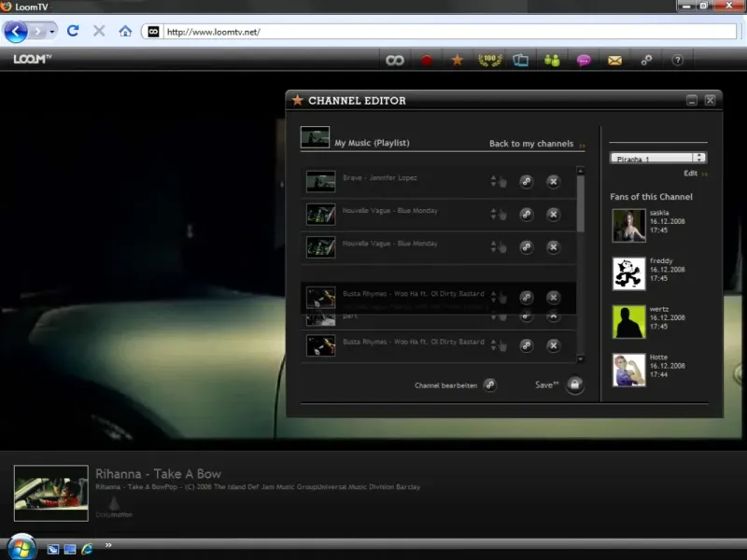Open Hotte's fan avatar
The height and width of the screenshot is (560, 747).
(x=628, y=370)
